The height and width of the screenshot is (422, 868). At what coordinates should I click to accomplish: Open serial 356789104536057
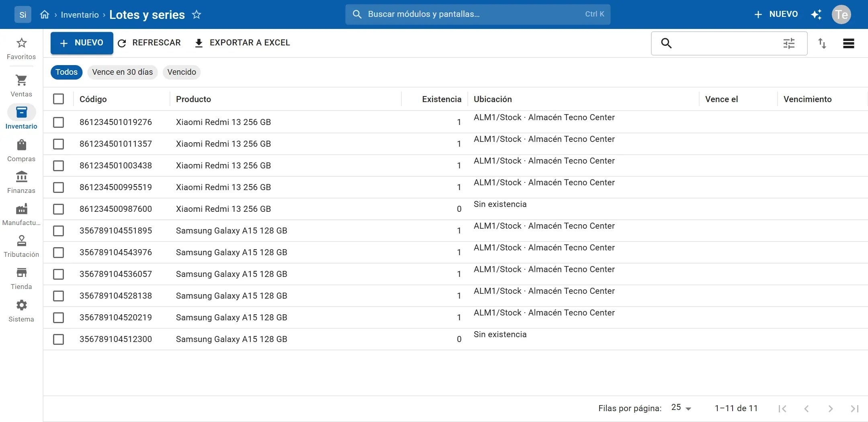click(116, 274)
